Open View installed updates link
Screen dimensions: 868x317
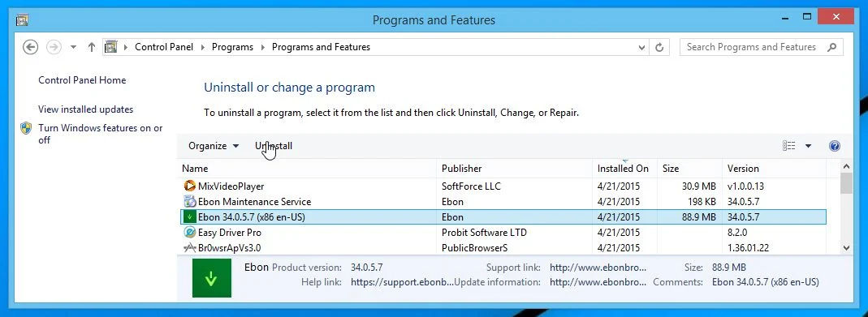click(86, 109)
